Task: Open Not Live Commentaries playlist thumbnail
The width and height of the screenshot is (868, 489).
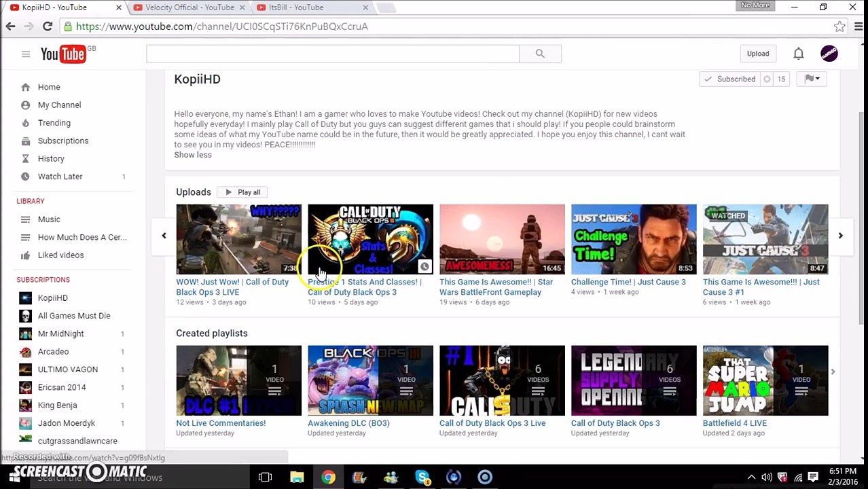Action: pyautogui.click(x=238, y=380)
